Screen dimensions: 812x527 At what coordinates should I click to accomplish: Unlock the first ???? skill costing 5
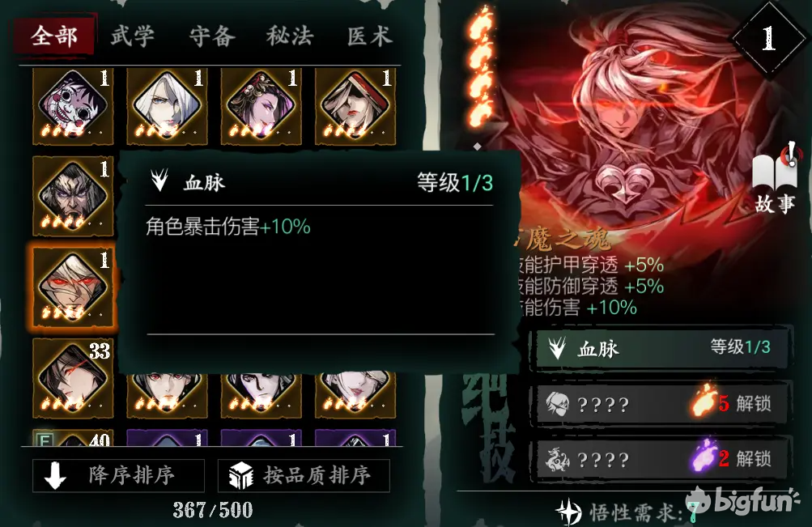point(661,404)
